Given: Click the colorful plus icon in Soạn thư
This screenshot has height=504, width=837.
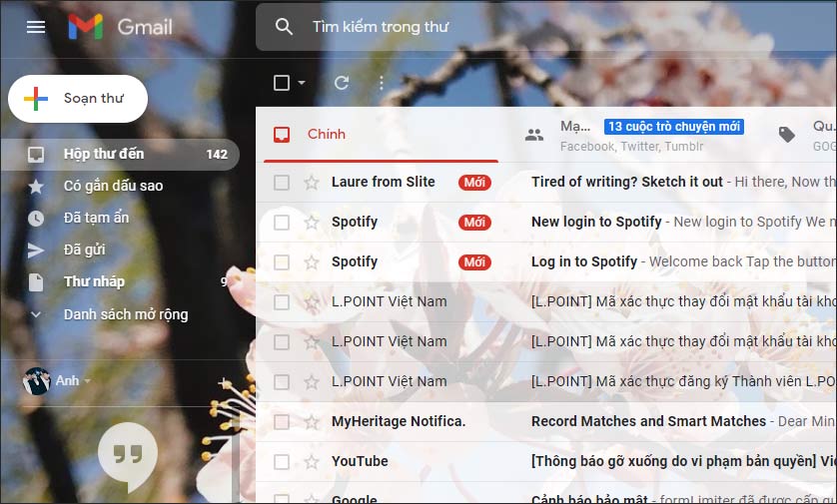Looking at the screenshot, I should coord(36,99).
